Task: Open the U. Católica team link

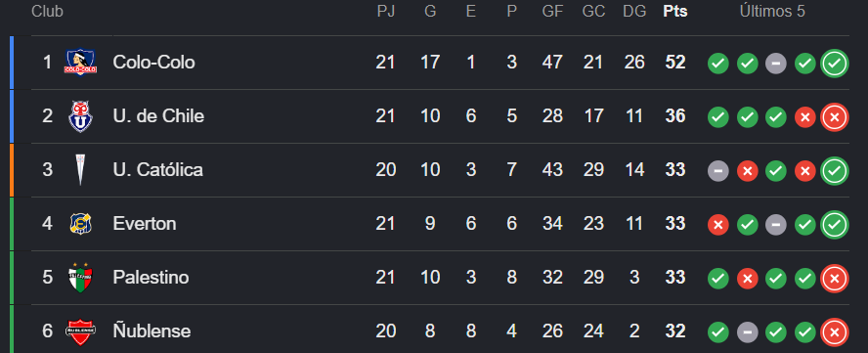Action: (157, 169)
